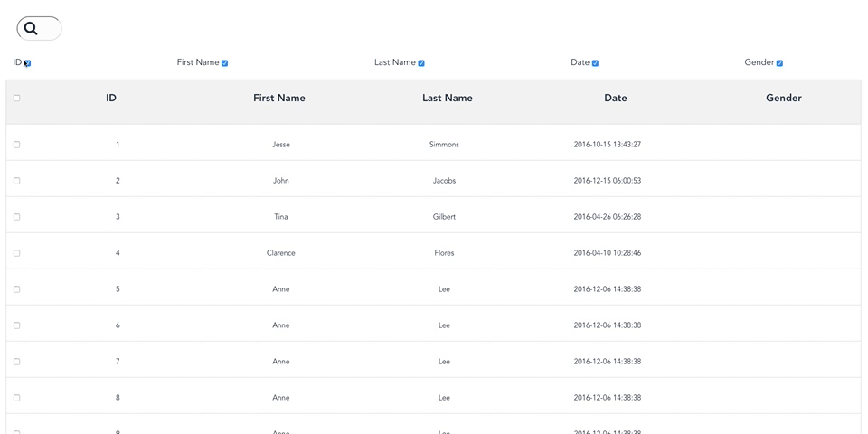Select the row checkbox for Tina Gilbert
868x434 pixels.
point(16,217)
